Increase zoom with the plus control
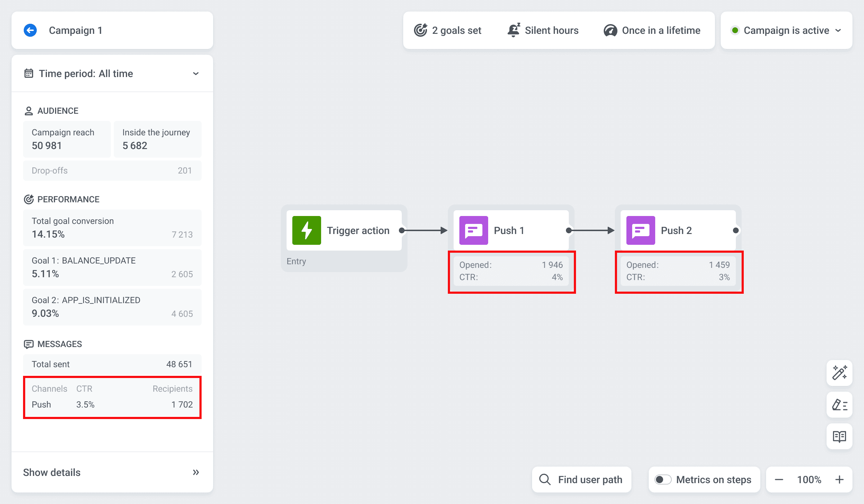Image resolution: width=864 pixels, height=504 pixels. coord(839,480)
